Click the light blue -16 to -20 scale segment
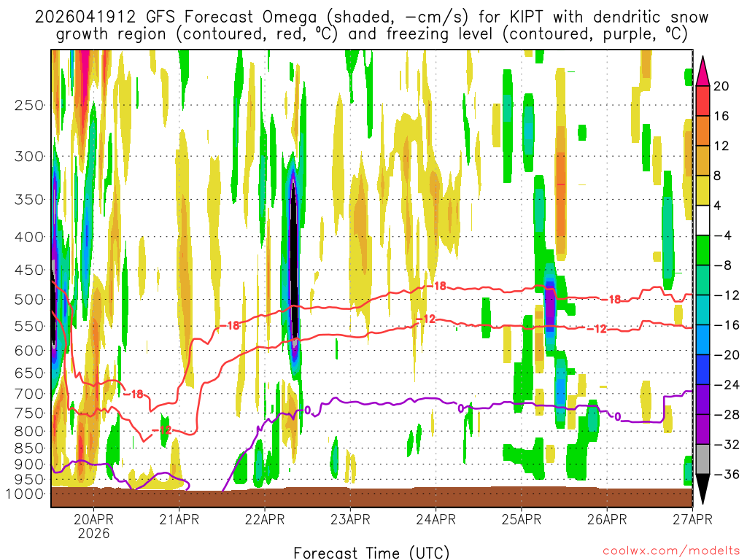This screenshot has height=560, width=747. [703, 340]
